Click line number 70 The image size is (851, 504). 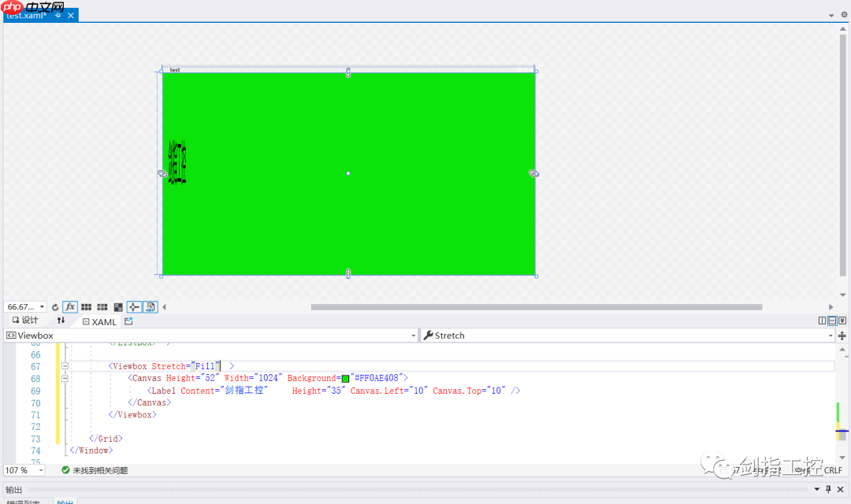coord(35,403)
